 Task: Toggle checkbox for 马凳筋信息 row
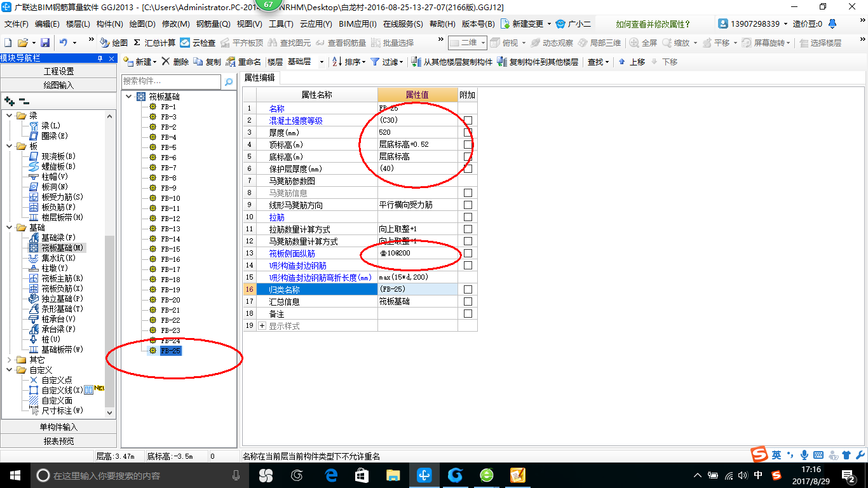coord(468,193)
